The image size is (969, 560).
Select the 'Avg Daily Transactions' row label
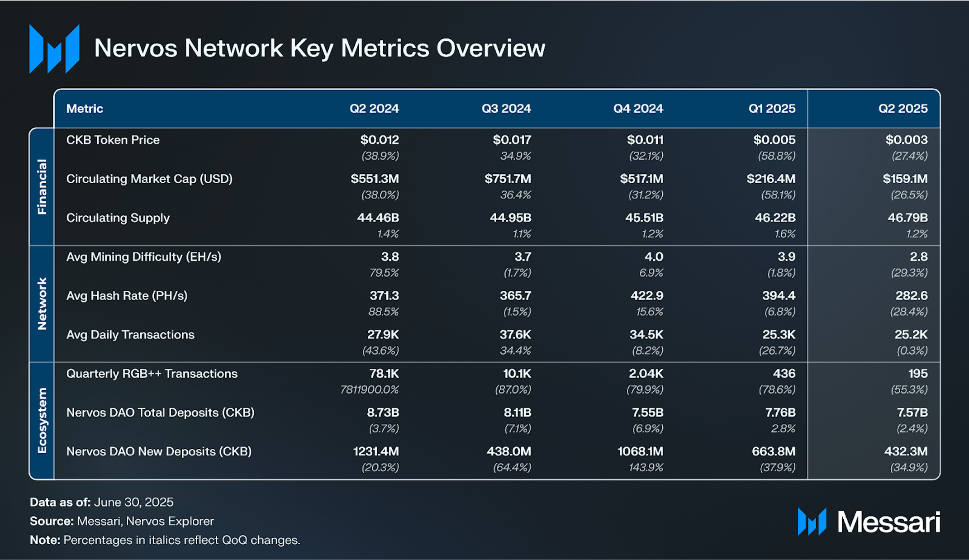(130, 335)
